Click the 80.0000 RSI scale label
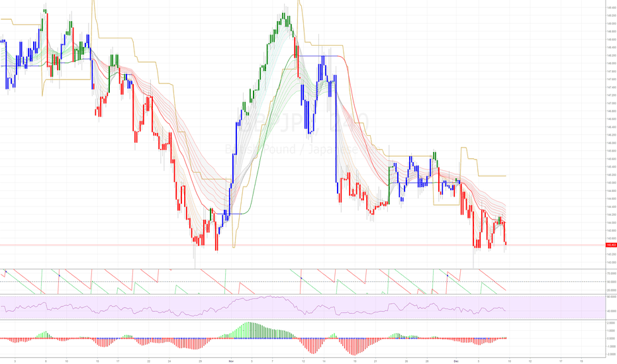Viewport: 617px width, 364px height. [x=612, y=297]
